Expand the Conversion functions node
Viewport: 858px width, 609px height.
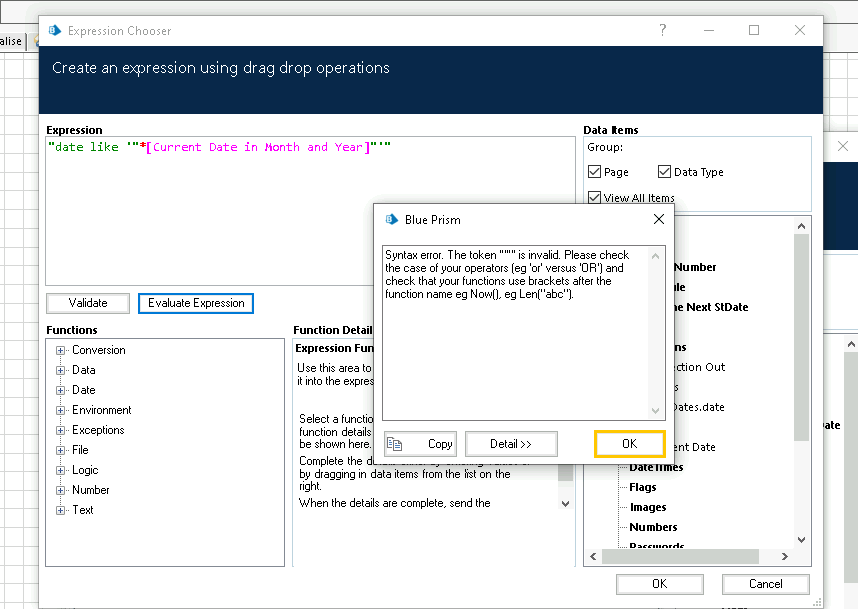[61, 350]
